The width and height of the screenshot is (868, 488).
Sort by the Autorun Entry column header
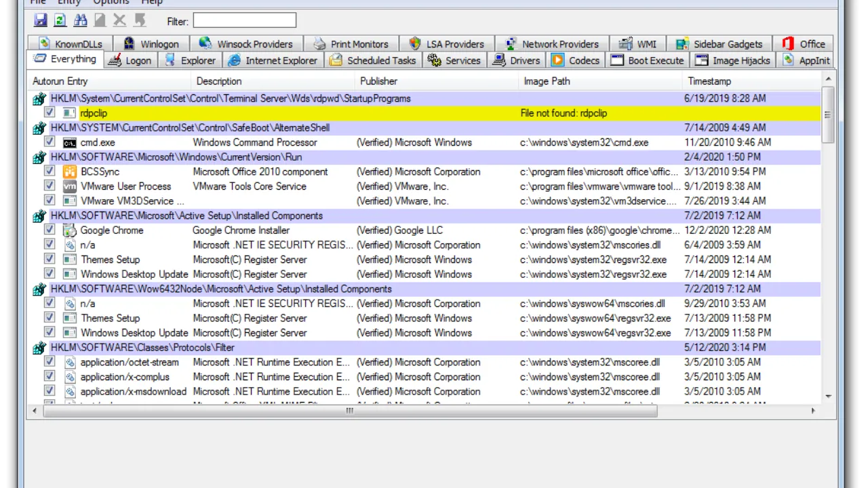tap(108, 81)
